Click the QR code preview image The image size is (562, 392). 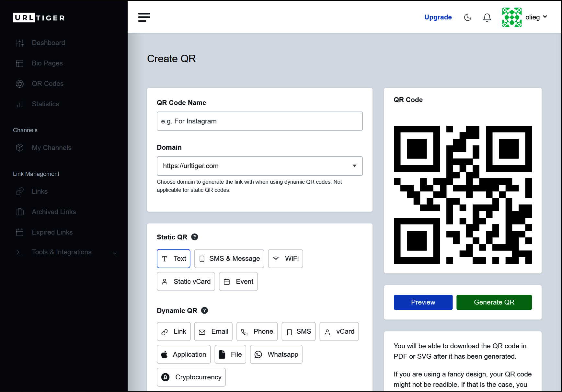pyautogui.click(x=463, y=195)
